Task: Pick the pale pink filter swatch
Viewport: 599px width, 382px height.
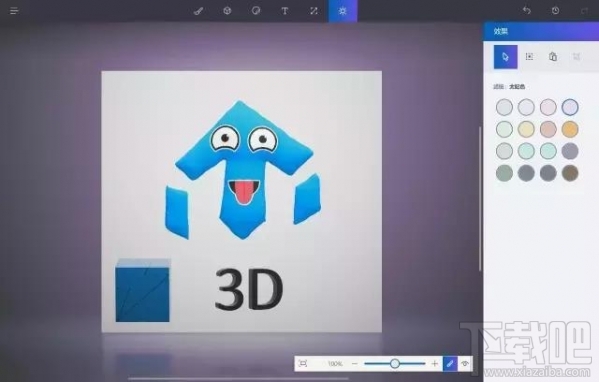Action: pos(548,107)
